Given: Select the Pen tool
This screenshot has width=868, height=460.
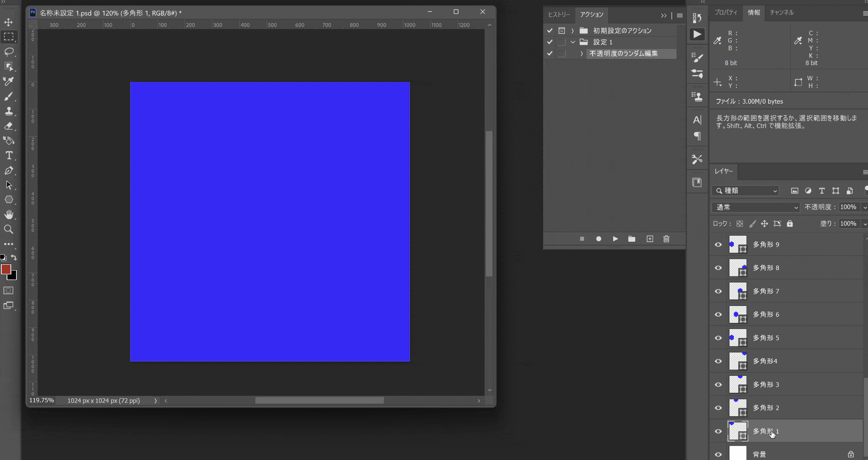Looking at the screenshot, I should coord(9,170).
